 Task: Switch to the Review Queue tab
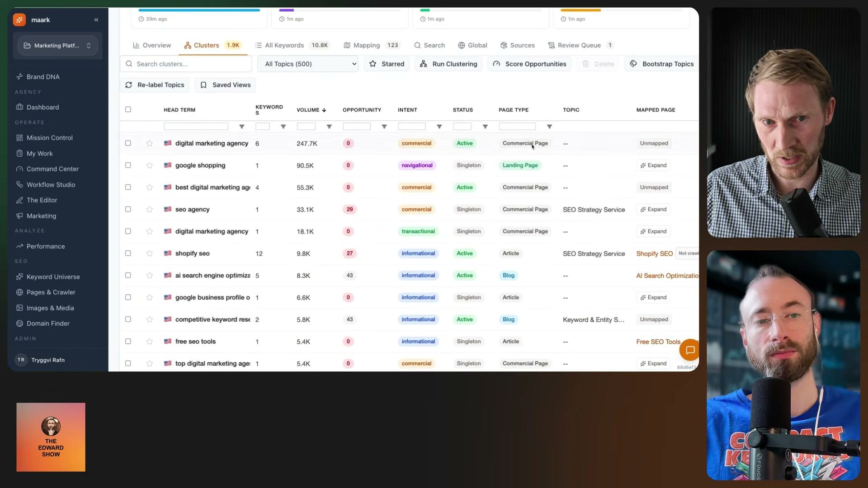580,45
